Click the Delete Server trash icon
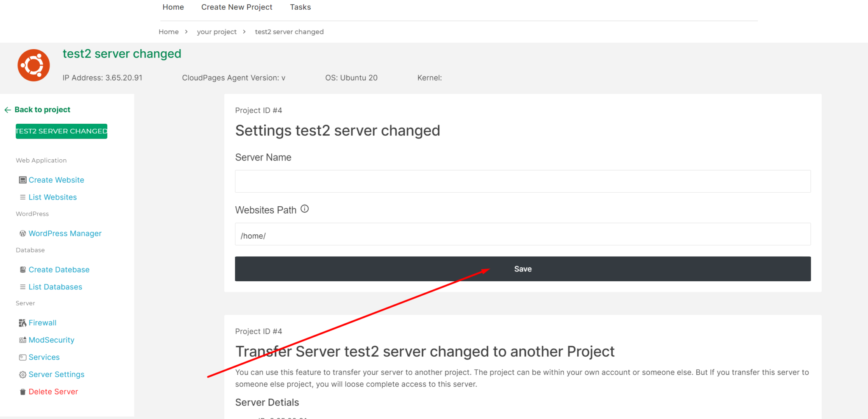The image size is (868, 419). [23, 391]
